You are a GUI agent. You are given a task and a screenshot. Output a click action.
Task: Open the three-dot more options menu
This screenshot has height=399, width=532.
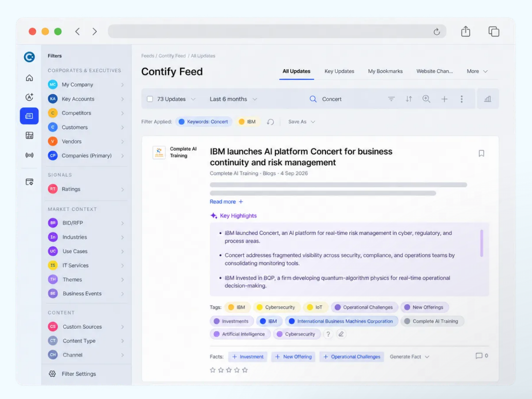(x=462, y=99)
